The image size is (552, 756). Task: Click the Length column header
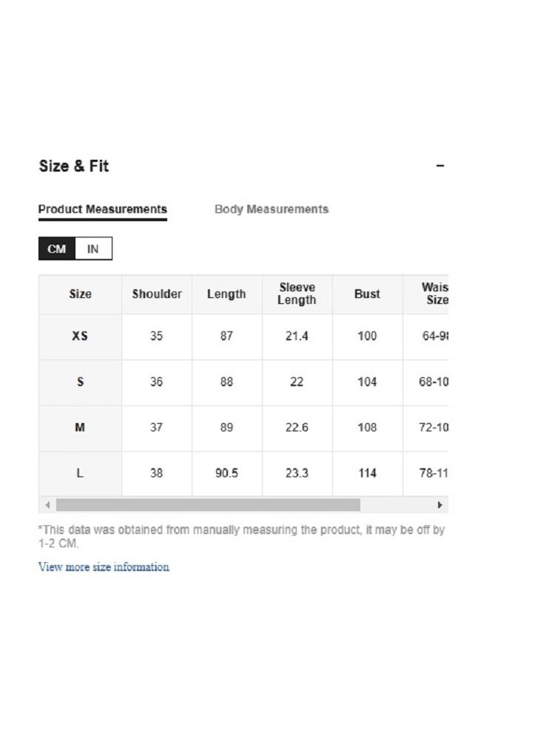coord(226,294)
